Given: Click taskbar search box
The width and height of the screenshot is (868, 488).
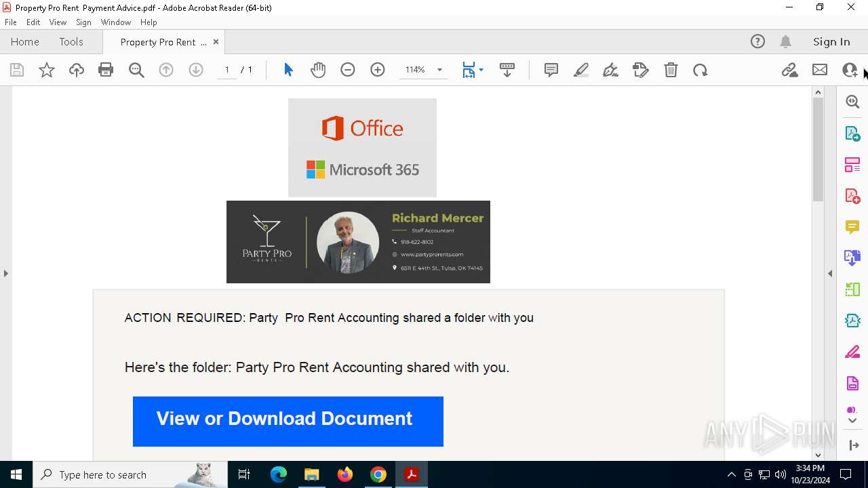Looking at the screenshot, I should pyautogui.click(x=130, y=474).
